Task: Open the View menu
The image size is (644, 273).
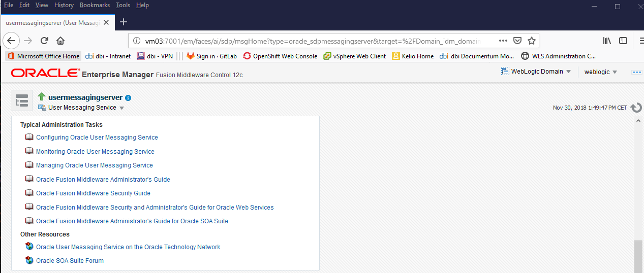Action: click(42, 5)
